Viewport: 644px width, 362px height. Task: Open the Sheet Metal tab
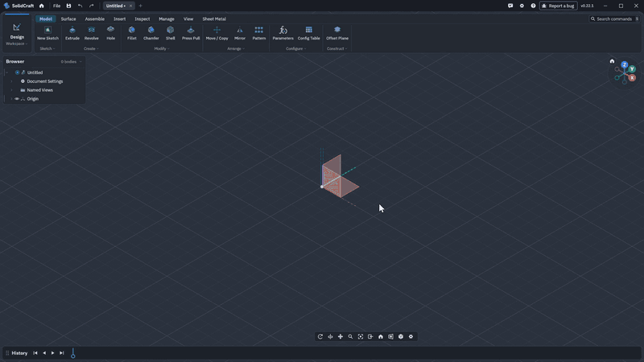[x=214, y=19]
